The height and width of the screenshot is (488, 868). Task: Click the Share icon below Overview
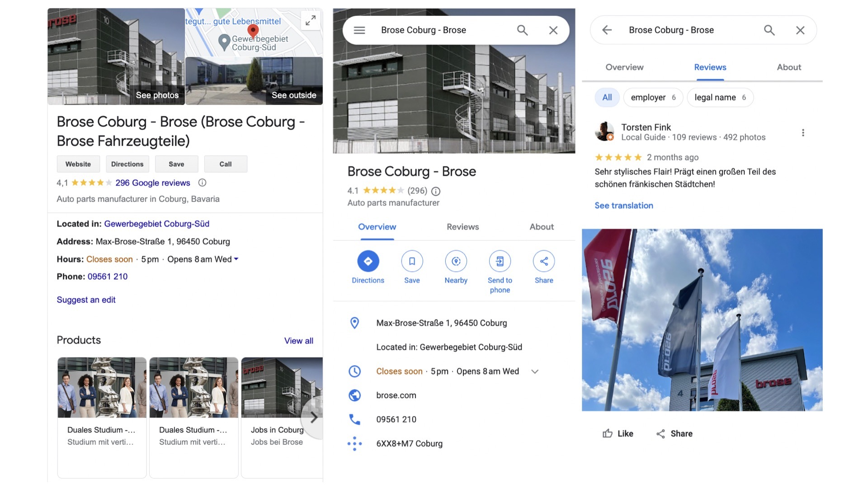pyautogui.click(x=543, y=261)
